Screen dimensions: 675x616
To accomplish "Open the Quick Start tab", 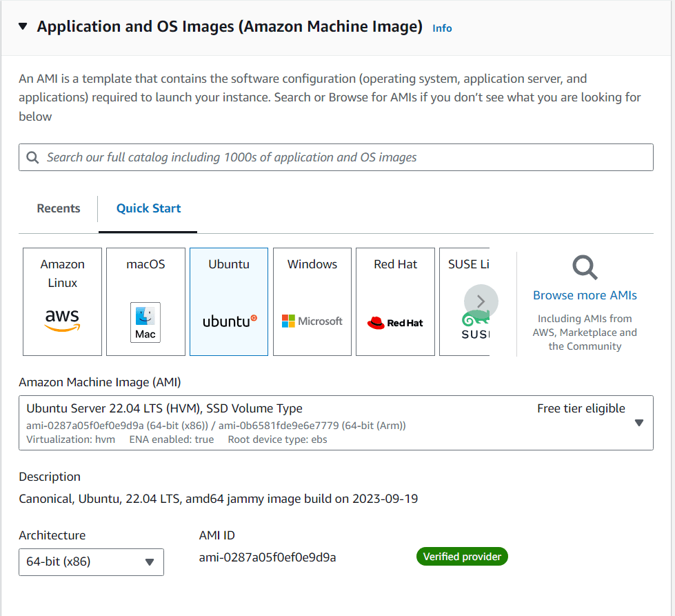I will tap(148, 208).
